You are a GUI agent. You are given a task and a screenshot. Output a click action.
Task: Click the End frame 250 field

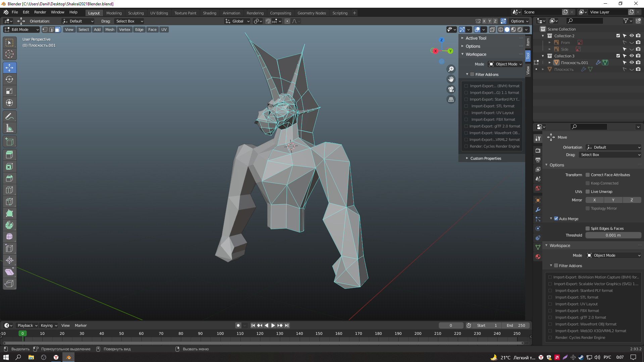[516, 325]
